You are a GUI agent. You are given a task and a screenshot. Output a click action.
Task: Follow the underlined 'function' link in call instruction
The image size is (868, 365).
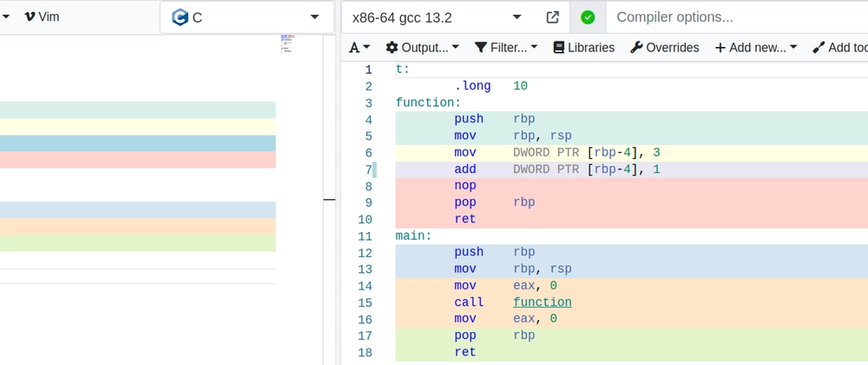click(542, 302)
